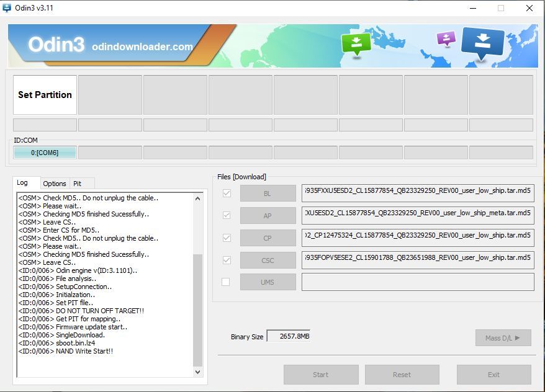
Task: Click the green download icon in banner
Action: [356, 43]
